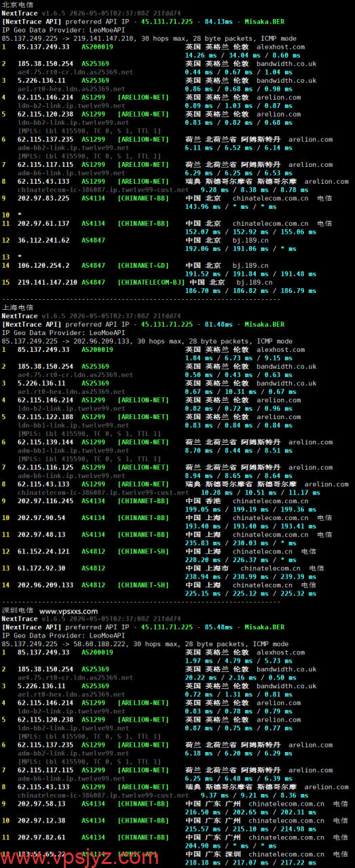Click the 上海市 location text
Screen dimensions: 355x868
(217, 568)
